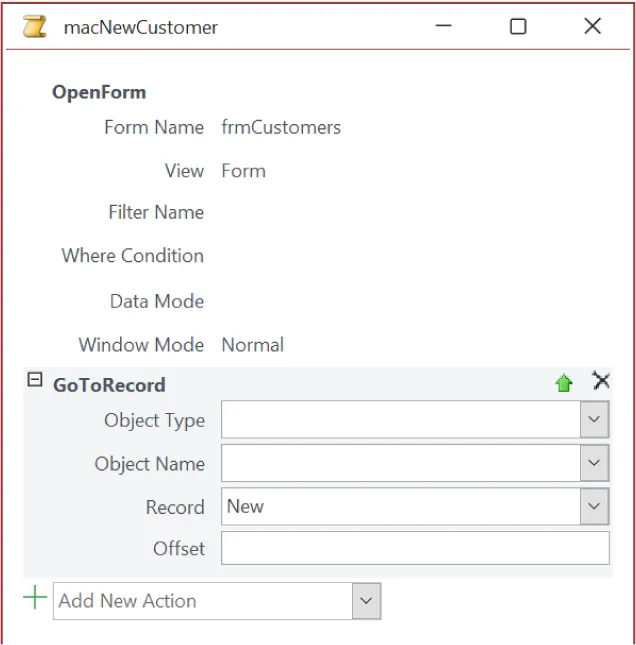
Task: Click inside the Offset text box
Action: click(x=414, y=549)
